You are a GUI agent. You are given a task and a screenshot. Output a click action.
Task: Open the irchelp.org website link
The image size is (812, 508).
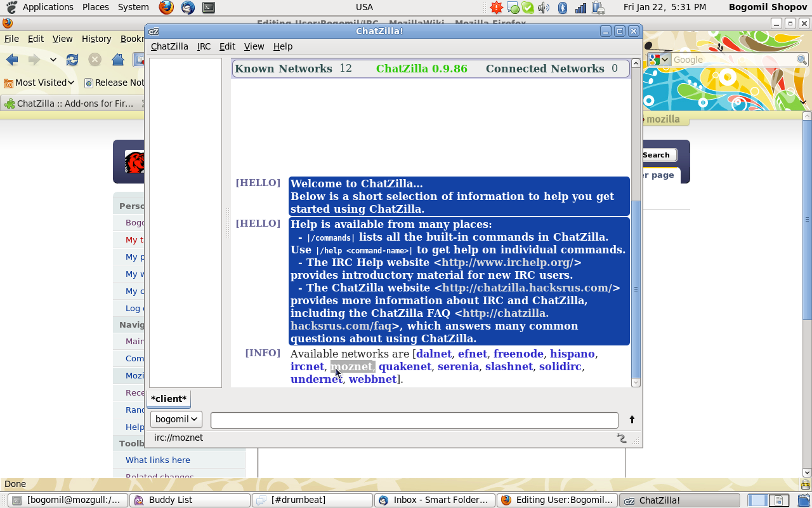507,262
